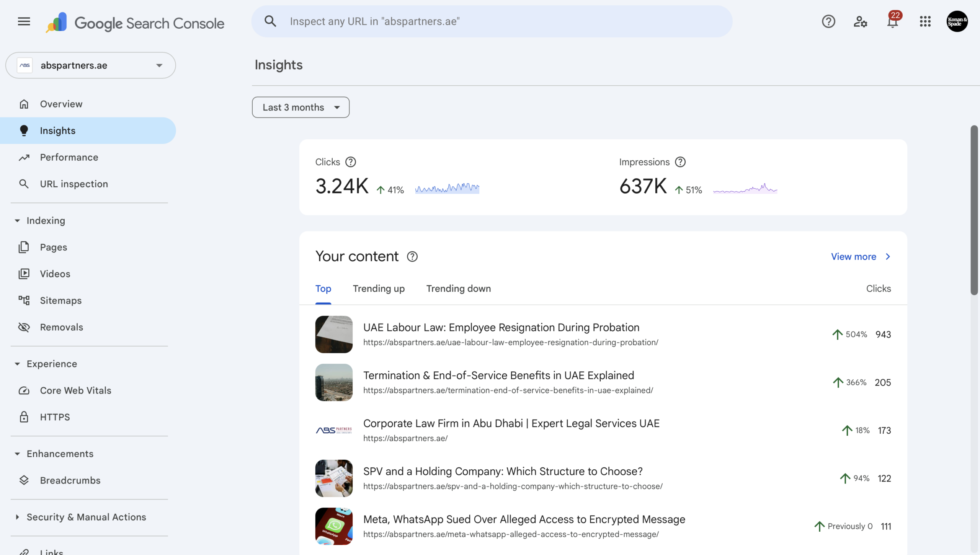The width and height of the screenshot is (980, 555).
Task: Open SPV and a Holding Company link
Action: [503, 471]
